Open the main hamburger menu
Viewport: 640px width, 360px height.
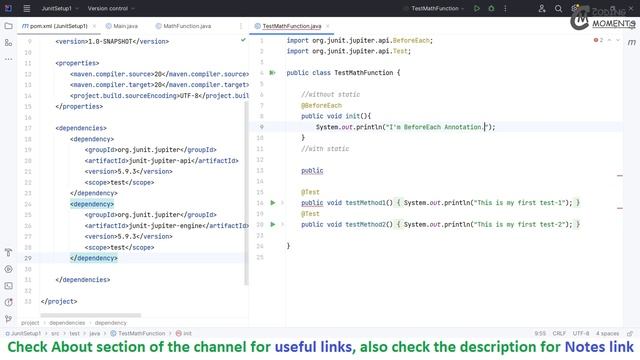pyautogui.click(x=27, y=8)
